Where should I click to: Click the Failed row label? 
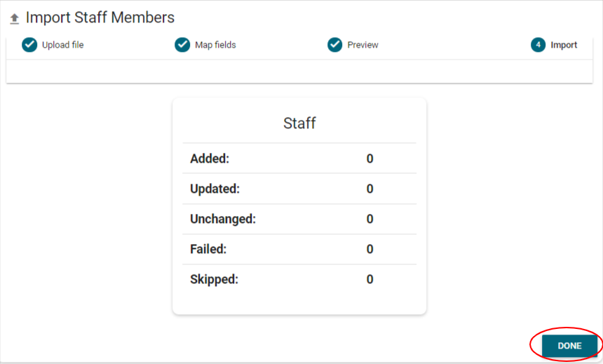(x=208, y=249)
